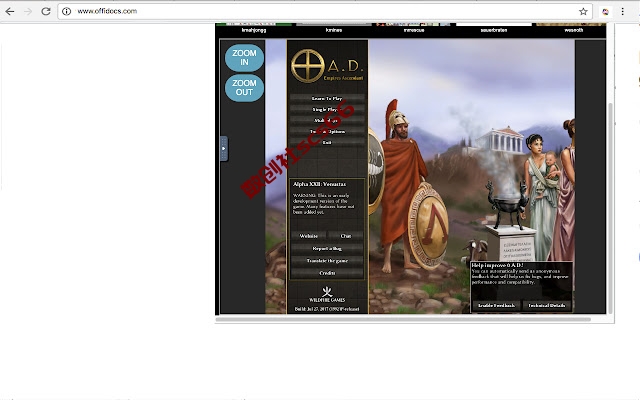
Task: Expand the side panel arrow handle
Action: 223,149
